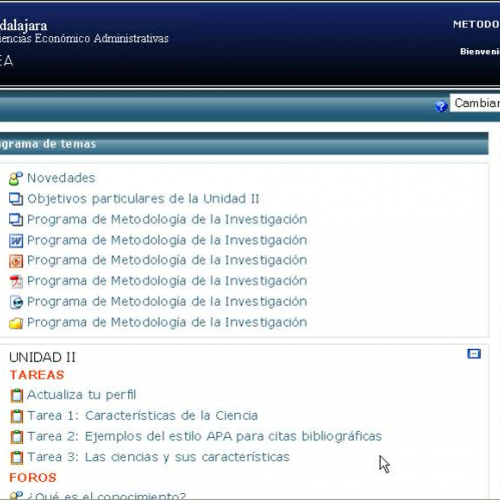The width and height of the screenshot is (500, 500).
Task: Click the Word document icon for Programa de Metodología
Action: tap(16, 241)
